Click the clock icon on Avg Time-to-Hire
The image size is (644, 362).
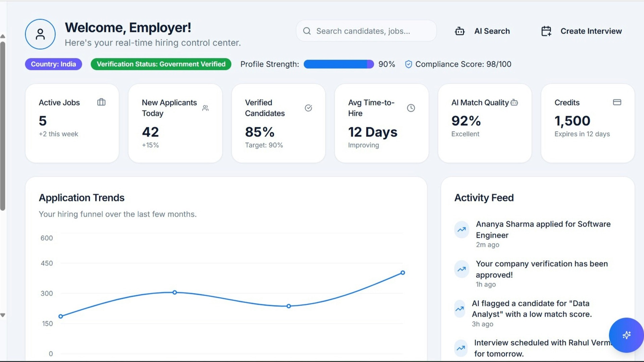pyautogui.click(x=411, y=108)
